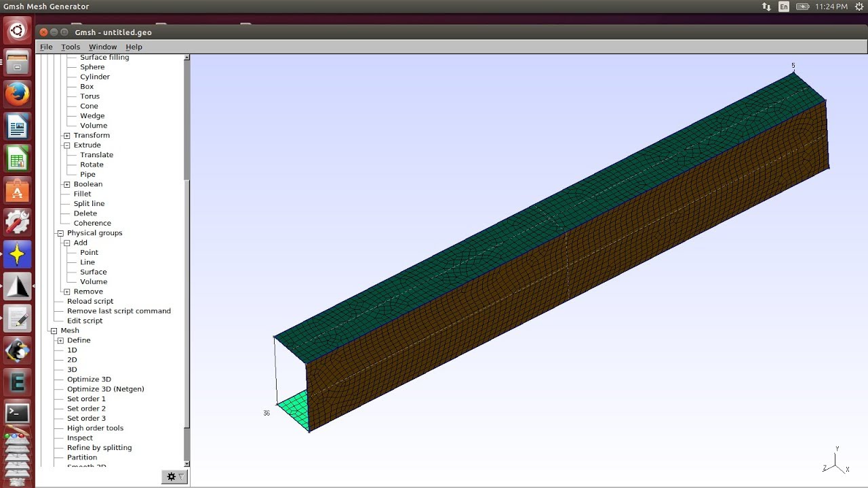868x488 pixels.
Task: Select Line under Physical groups Add
Action: (87, 262)
